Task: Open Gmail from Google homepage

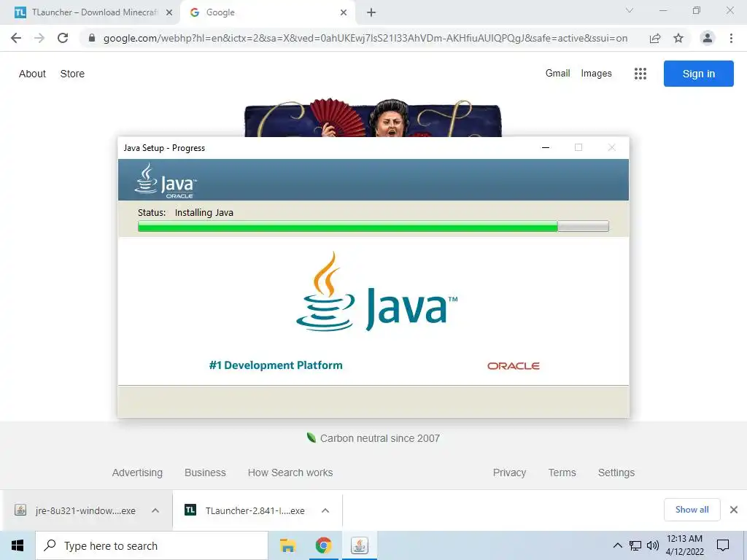Action: coord(557,74)
